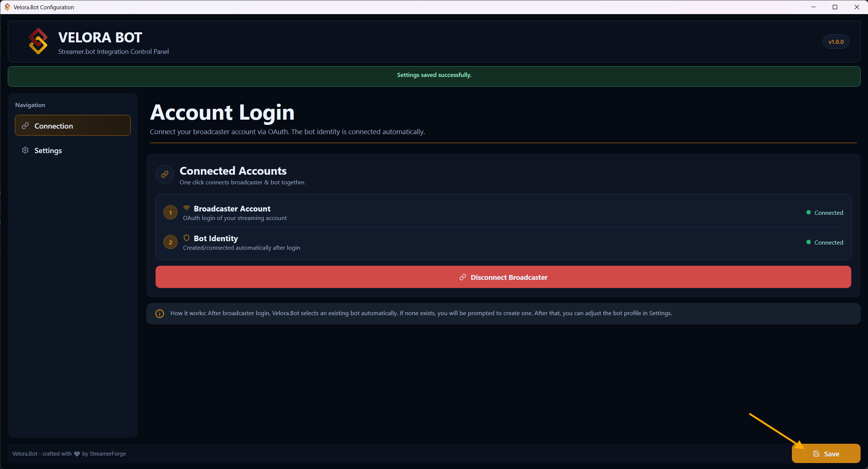
Task: Click the Bot Identity row title
Action: click(216, 238)
